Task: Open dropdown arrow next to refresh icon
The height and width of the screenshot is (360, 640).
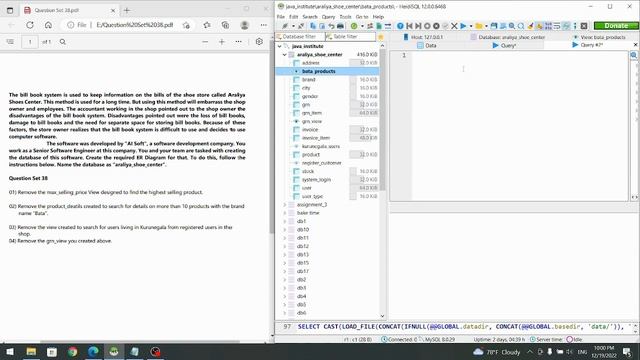Action: [362, 26]
